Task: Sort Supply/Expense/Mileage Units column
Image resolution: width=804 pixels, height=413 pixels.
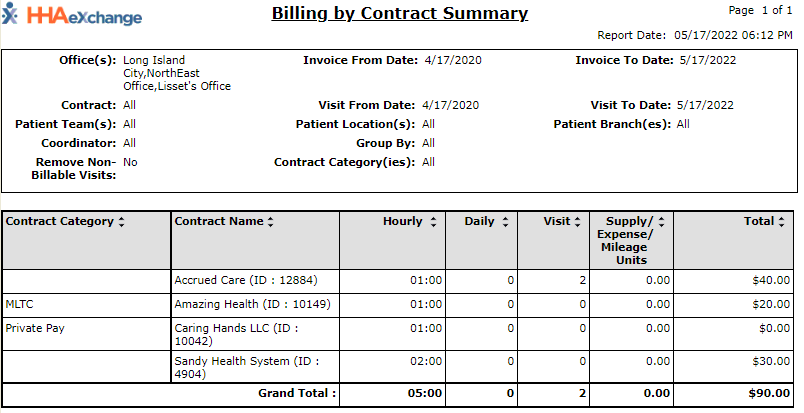Action: click(661, 222)
